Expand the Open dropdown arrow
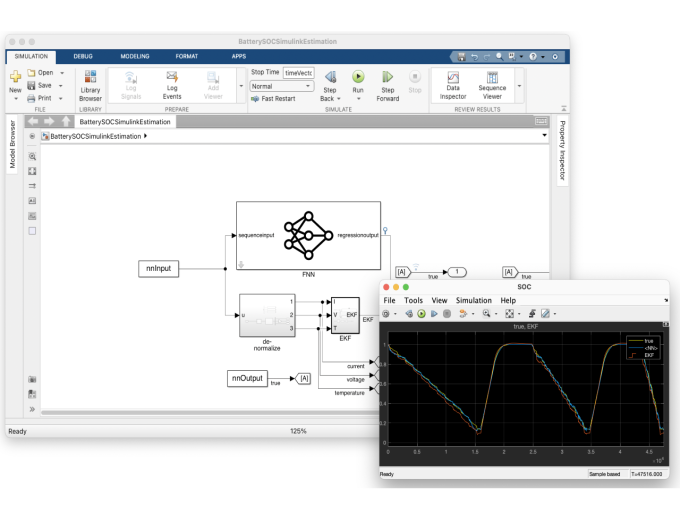Viewport: 680px width, 520px height. pyautogui.click(x=62, y=73)
